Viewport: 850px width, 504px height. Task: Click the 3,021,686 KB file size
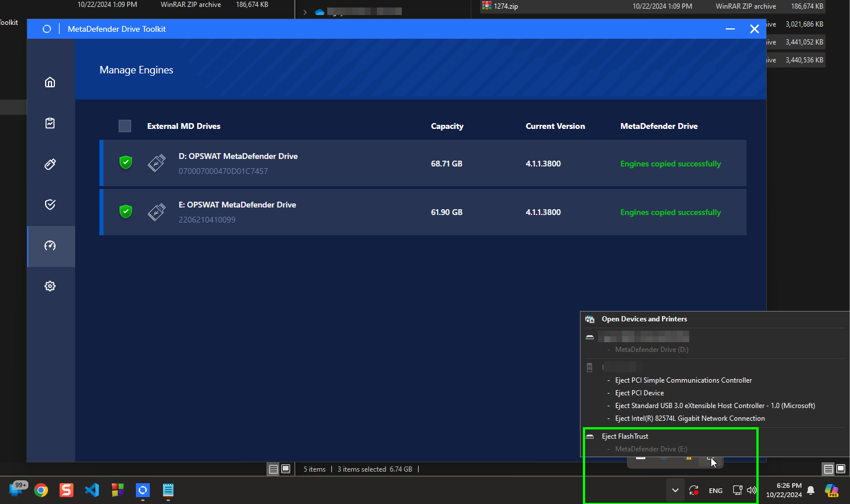(x=804, y=24)
